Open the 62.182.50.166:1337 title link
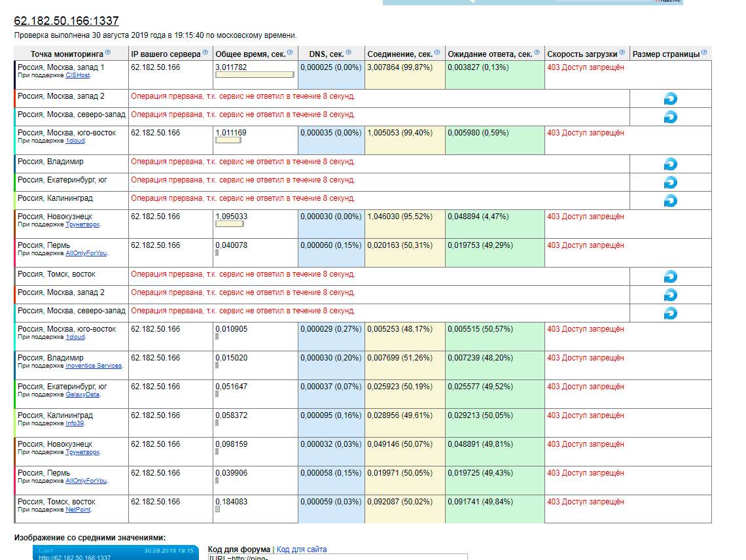The width and height of the screenshot is (746, 560). 66,21
